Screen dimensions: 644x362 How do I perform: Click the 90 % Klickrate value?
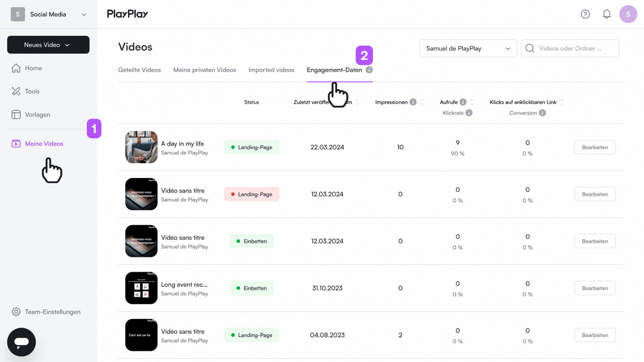pyautogui.click(x=458, y=154)
